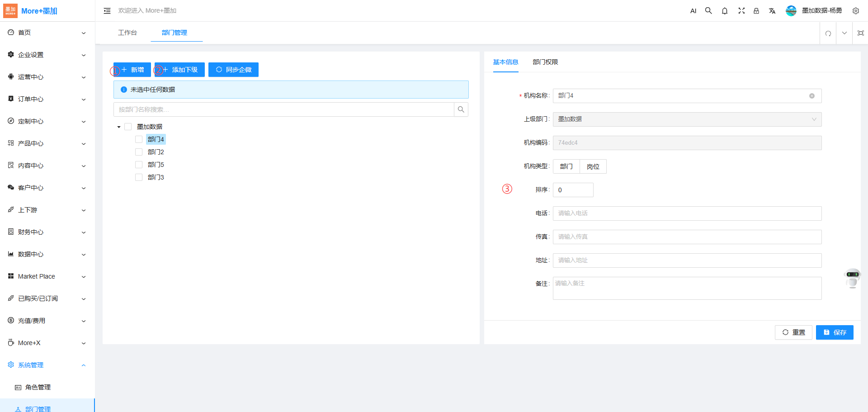The height and width of the screenshot is (412, 868).
Task: Collapse the sidebar menu toggle icon
Action: point(107,11)
